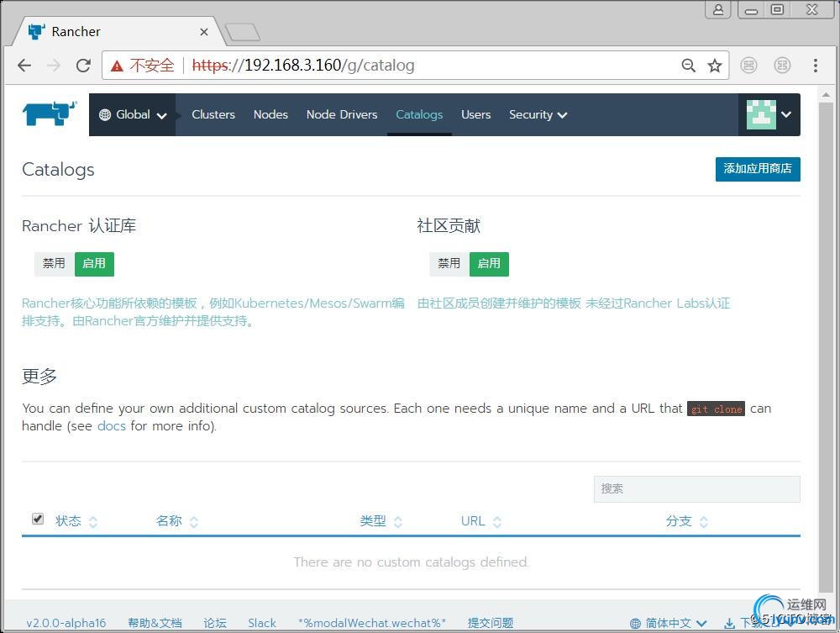Reload the page with refresh icon

coord(83,66)
